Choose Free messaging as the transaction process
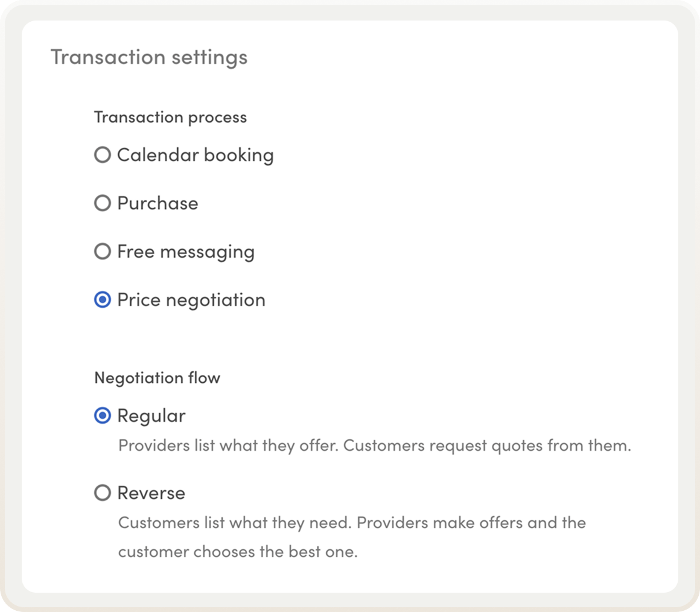This screenshot has width=700, height=612. click(x=103, y=252)
